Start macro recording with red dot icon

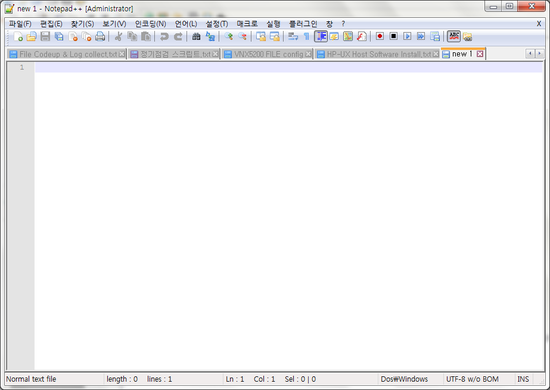[x=380, y=36]
